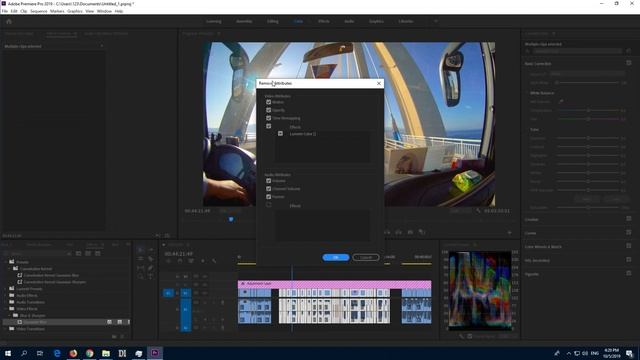Click Cancel in Remove Attributes dialog
This screenshot has width=640, height=360.
point(366,258)
